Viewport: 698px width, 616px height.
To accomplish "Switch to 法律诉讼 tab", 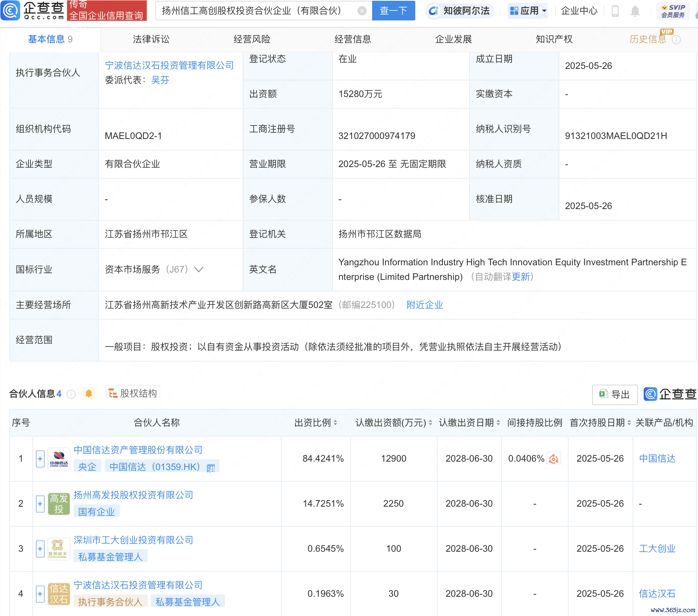I will coord(151,39).
